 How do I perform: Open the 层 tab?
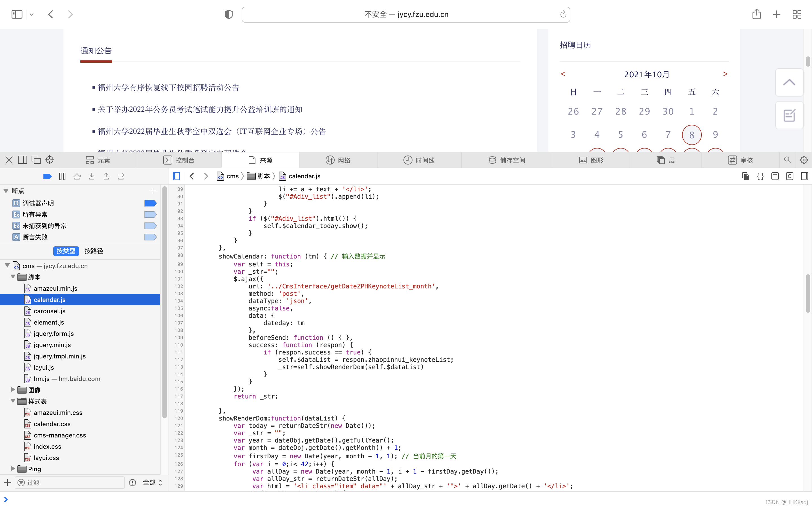pyautogui.click(x=666, y=160)
